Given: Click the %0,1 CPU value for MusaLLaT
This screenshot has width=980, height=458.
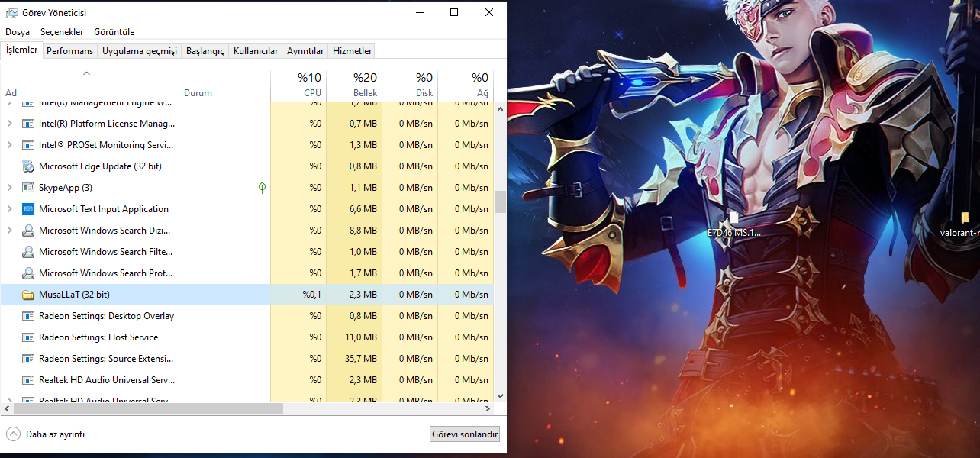Looking at the screenshot, I should [311, 295].
